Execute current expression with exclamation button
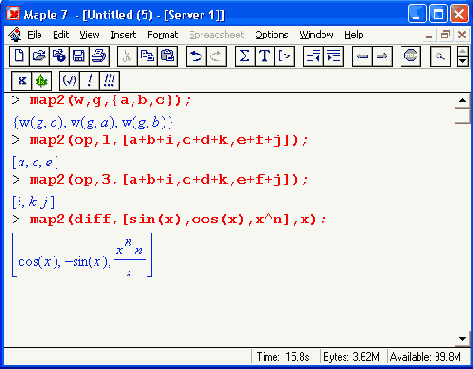 [x=89, y=81]
